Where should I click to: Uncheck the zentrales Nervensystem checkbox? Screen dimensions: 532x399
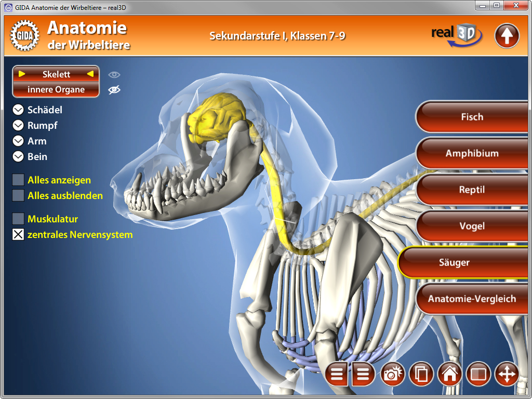18,235
